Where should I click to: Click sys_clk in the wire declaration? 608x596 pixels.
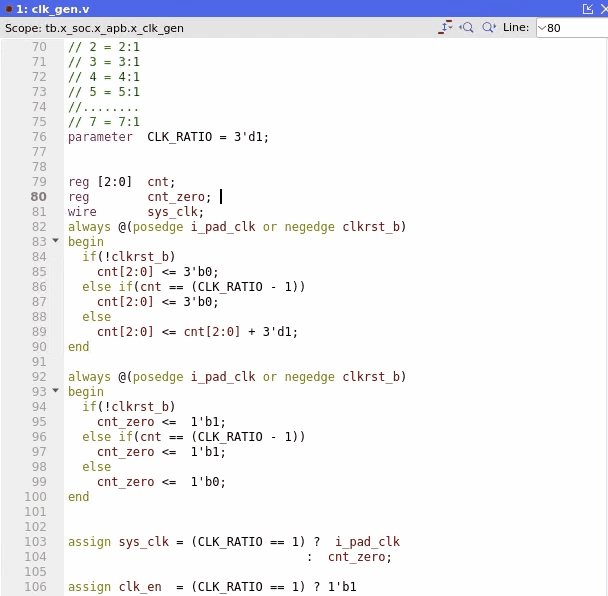[x=175, y=212]
